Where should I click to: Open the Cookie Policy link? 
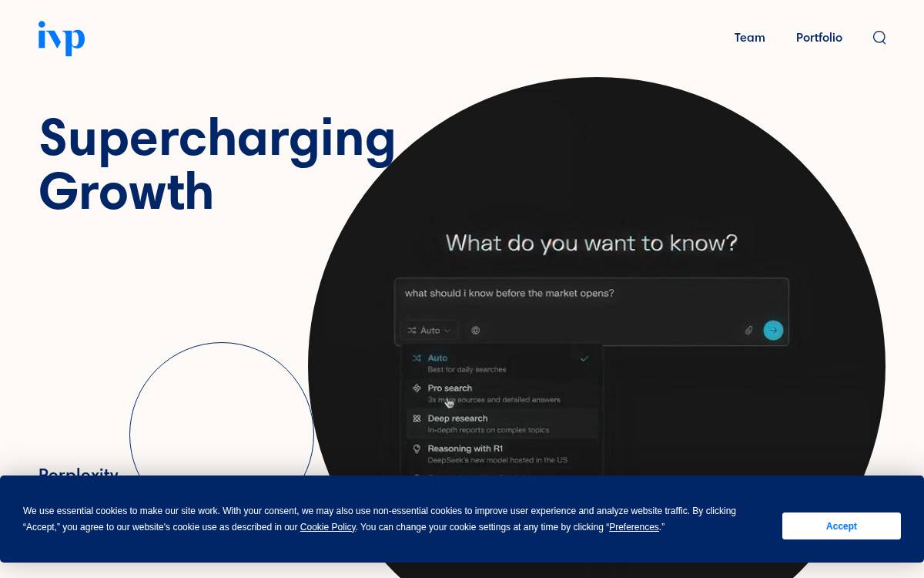[x=328, y=527]
